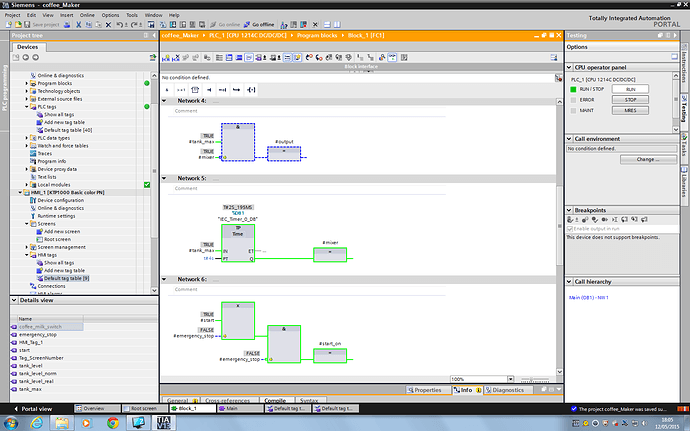Screen dimensions: 690x431
Task: Open Internet Explorer from the taskbar
Action: [37, 423]
